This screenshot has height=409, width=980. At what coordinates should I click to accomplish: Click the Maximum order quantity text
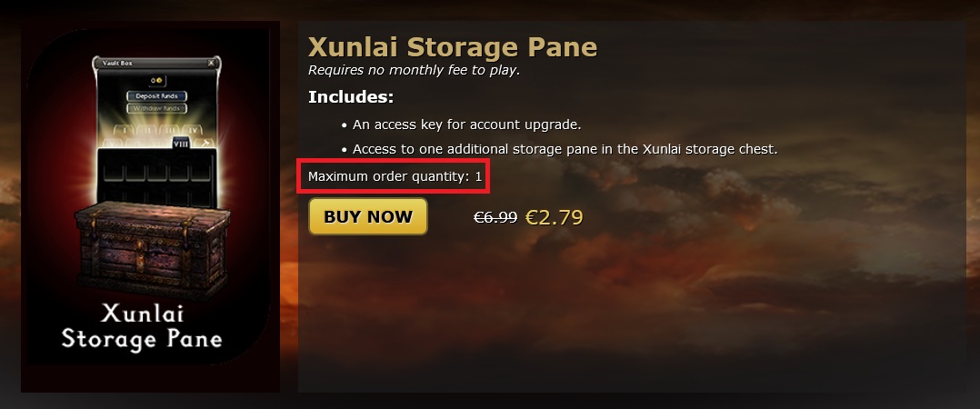[395, 175]
